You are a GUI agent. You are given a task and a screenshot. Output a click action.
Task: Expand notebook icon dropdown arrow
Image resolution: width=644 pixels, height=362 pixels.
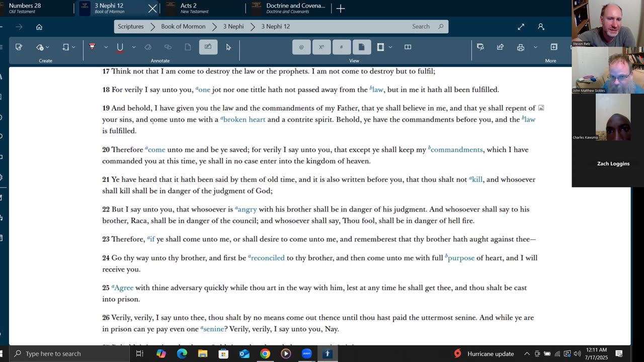[73, 47]
